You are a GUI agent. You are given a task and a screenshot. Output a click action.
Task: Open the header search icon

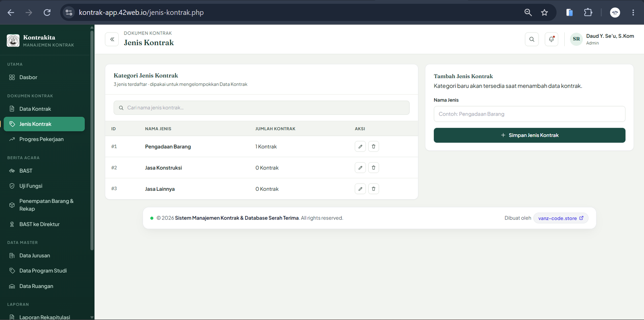(532, 39)
